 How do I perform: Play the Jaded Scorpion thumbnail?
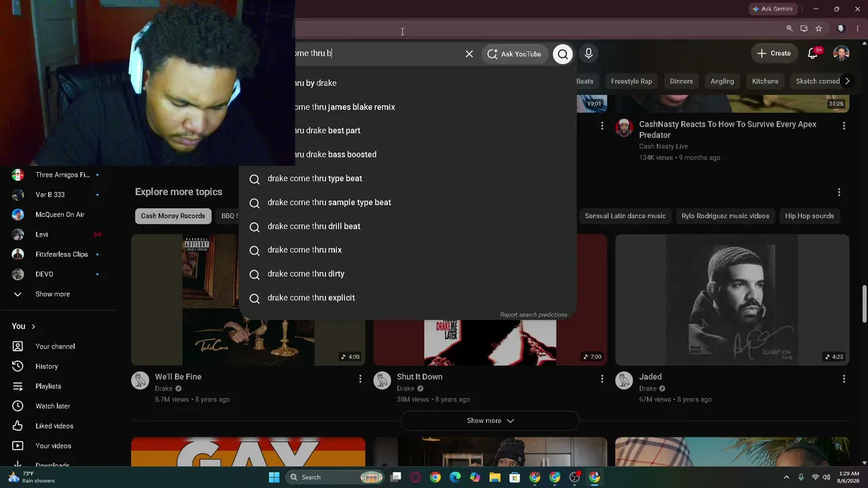point(732,300)
